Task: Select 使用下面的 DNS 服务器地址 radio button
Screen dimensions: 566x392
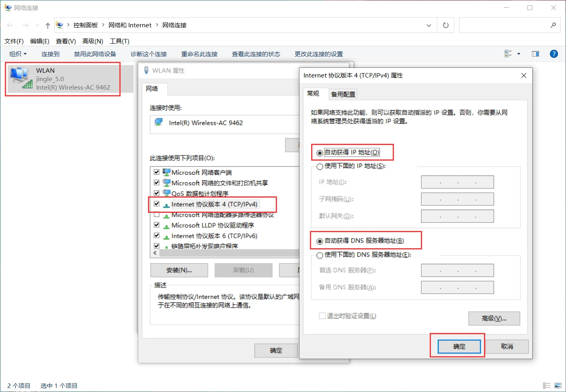Action: pos(320,255)
